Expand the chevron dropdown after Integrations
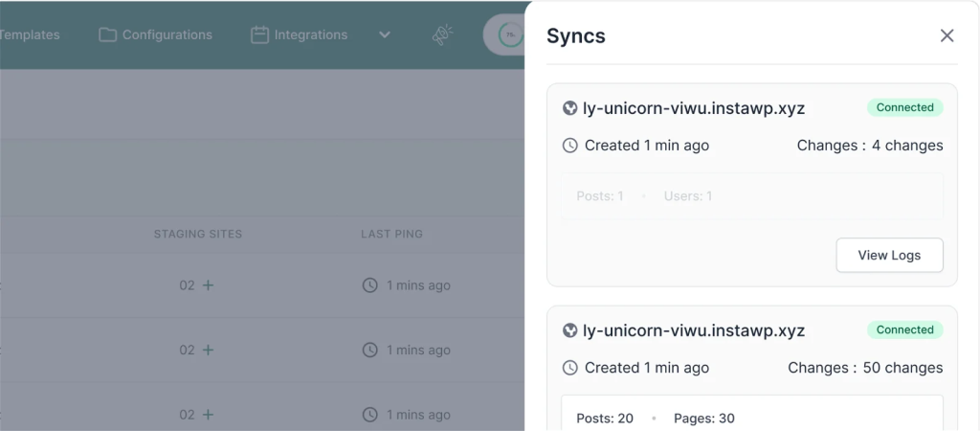This screenshot has height=431, width=980. [x=385, y=35]
